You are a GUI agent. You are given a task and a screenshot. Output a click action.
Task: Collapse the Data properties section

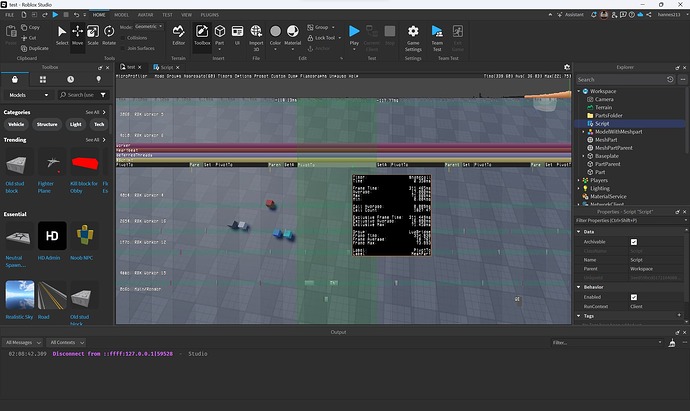coord(579,232)
